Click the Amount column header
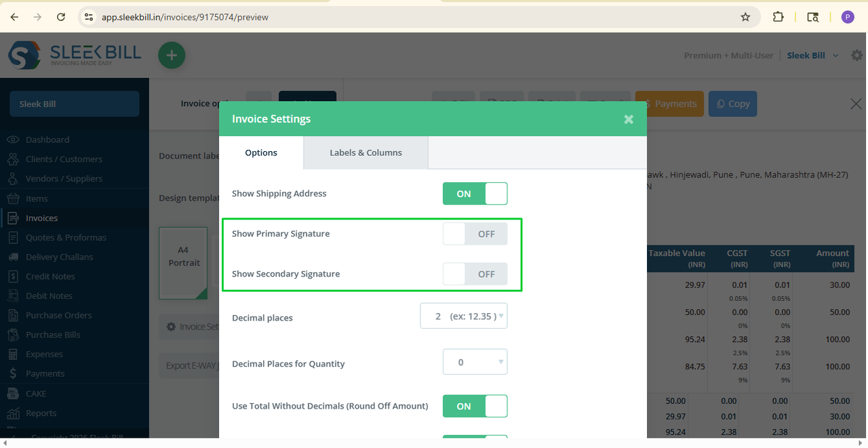The height and width of the screenshot is (448, 868). 833,258
